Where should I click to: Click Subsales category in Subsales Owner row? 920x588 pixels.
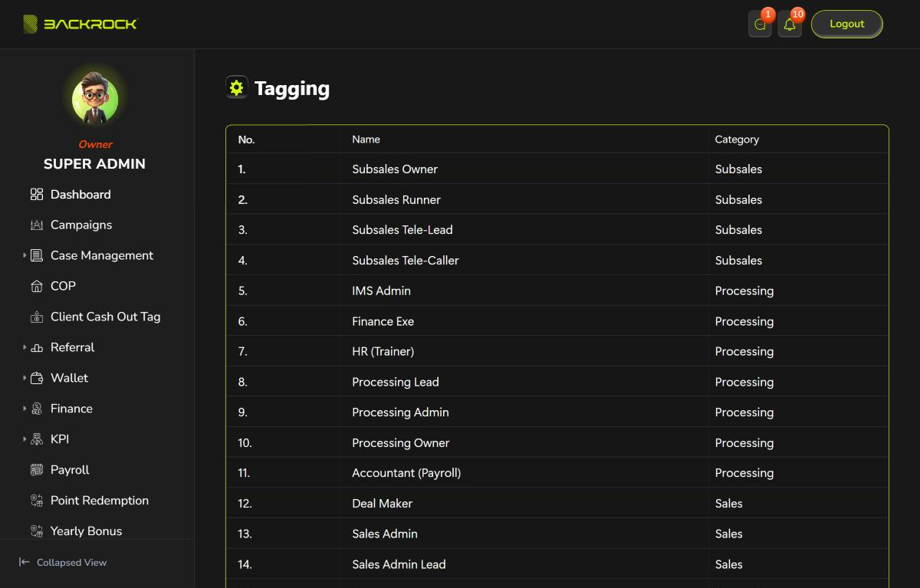pos(738,169)
